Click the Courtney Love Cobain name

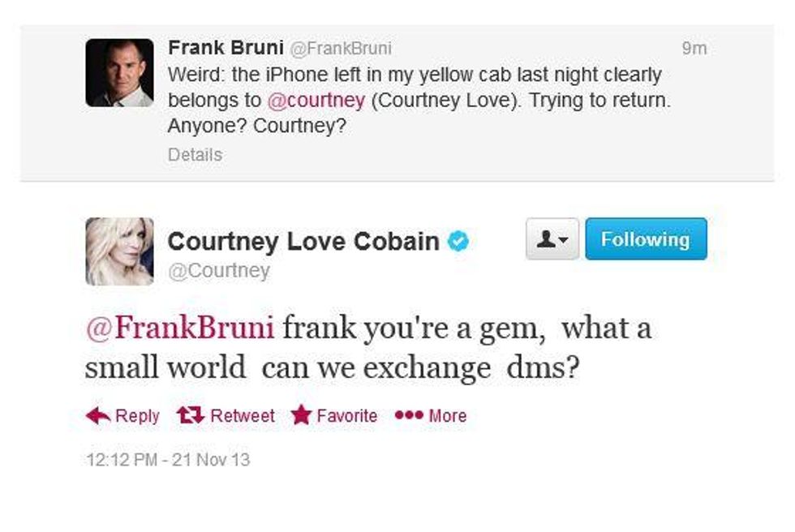(303, 241)
